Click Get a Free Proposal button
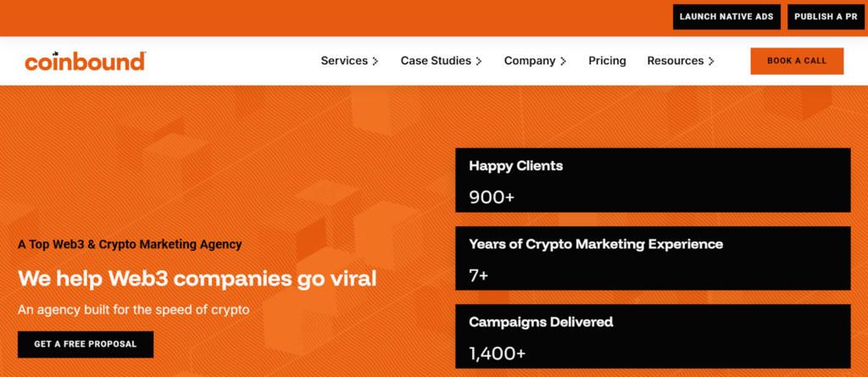This screenshot has height=377, width=868. (86, 344)
